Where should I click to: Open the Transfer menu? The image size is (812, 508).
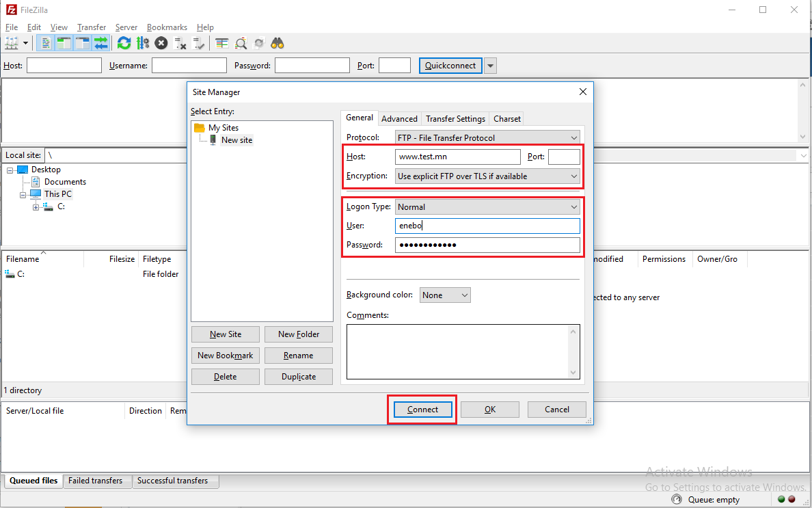pos(92,27)
